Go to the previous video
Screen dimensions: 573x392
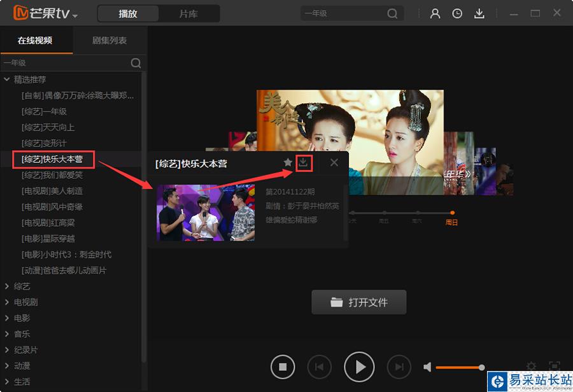(320, 367)
